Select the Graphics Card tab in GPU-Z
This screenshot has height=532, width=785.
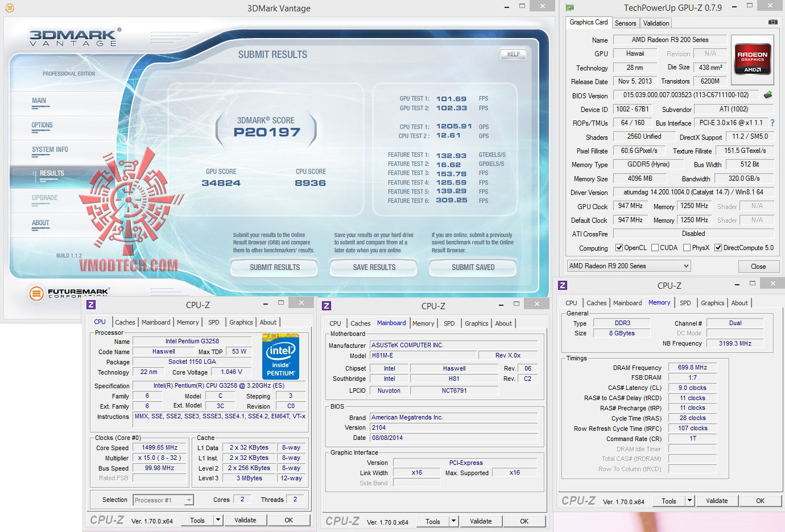point(588,22)
